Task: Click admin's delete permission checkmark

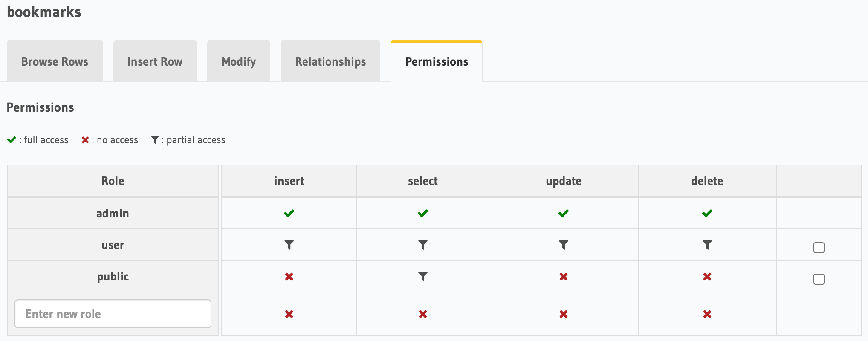Action: coord(707,213)
